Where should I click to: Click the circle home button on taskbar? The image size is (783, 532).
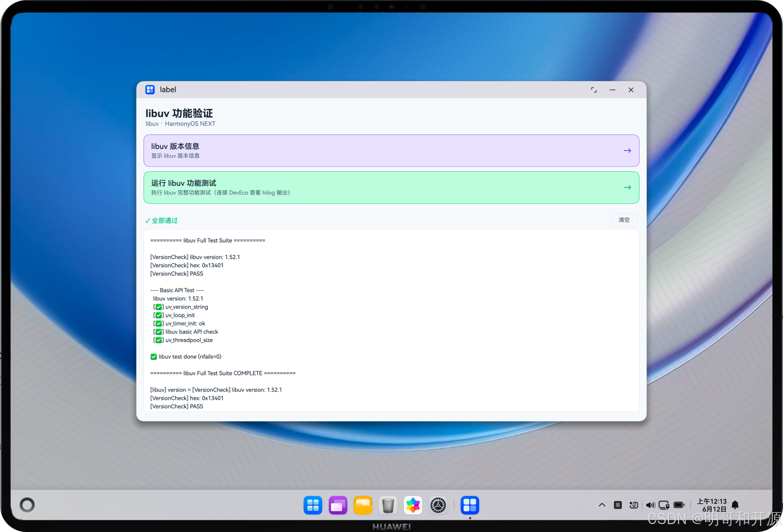pos(27,505)
